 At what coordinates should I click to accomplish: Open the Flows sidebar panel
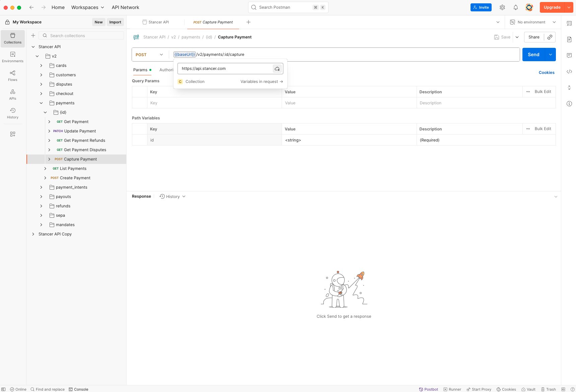pos(13,76)
